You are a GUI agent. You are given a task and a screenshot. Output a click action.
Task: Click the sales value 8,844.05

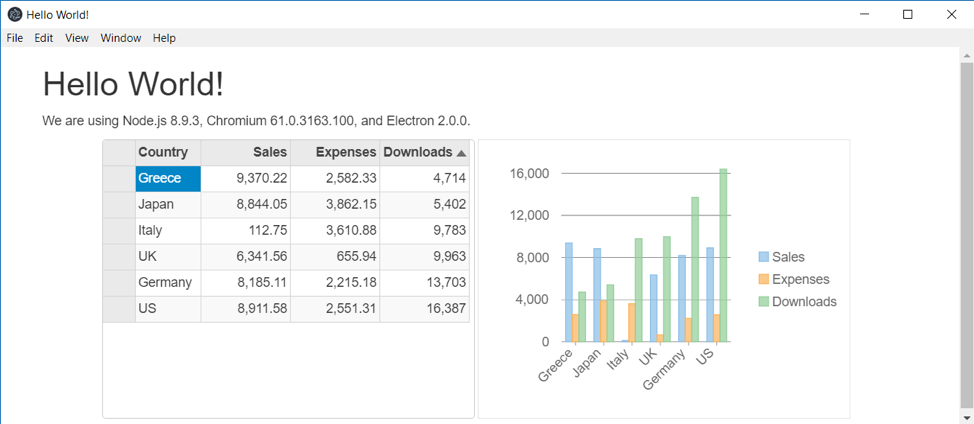click(245, 205)
